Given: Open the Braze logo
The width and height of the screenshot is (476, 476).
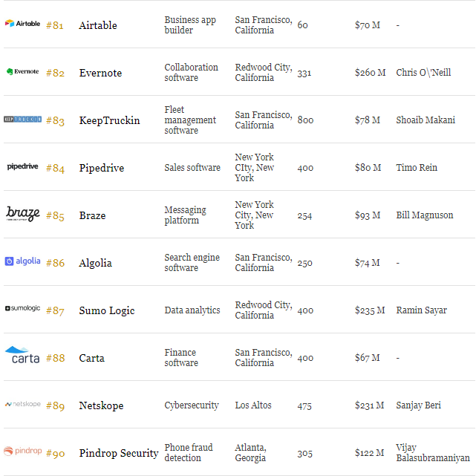Looking at the screenshot, I should pyautogui.click(x=23, y=214).
